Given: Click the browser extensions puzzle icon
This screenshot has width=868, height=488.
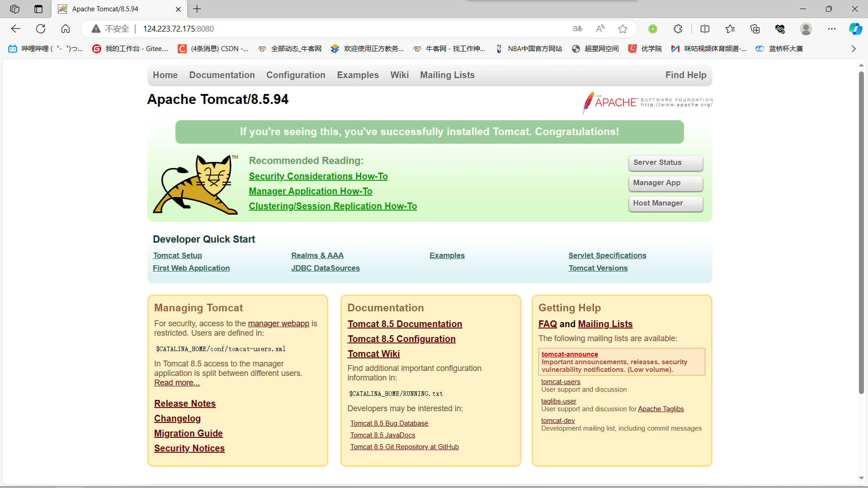Looking at the screenshot, I should tap(678, 28).
